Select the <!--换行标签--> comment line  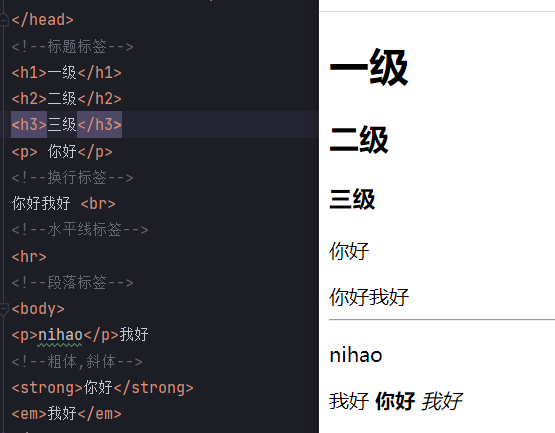click(x=72, y=177)
